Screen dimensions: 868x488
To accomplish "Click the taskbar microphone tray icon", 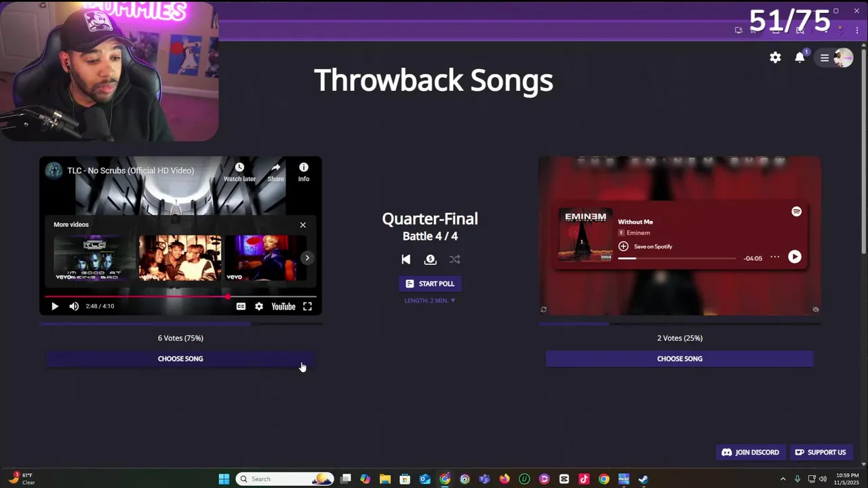I will 797,479.
